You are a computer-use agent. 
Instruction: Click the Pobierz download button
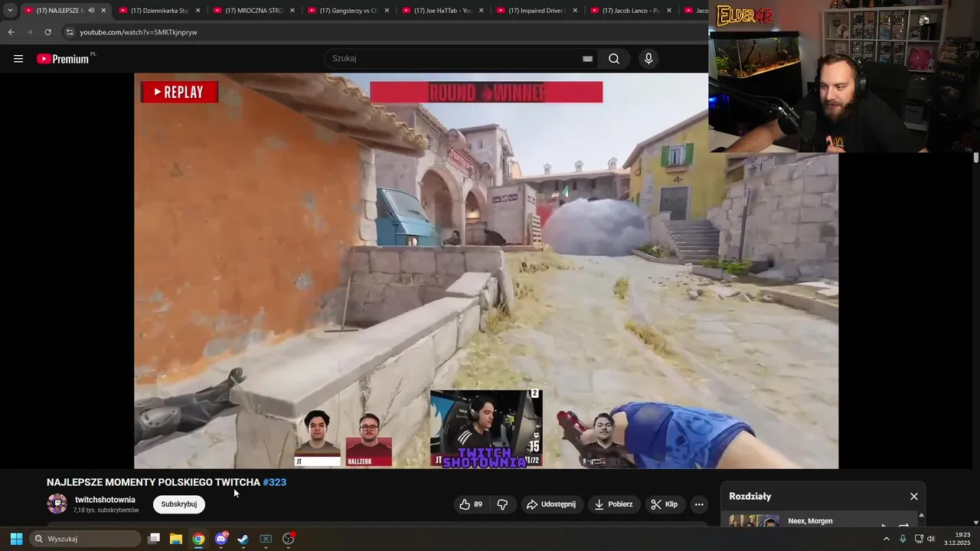pos(614,504)
